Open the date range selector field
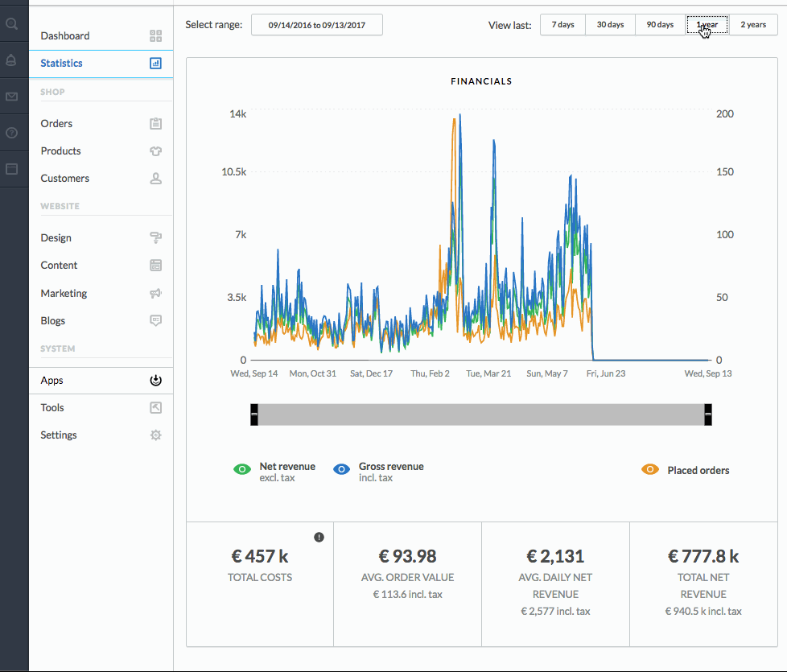The height and width of the screenshot is (672, 787). (x=317, y=25)
